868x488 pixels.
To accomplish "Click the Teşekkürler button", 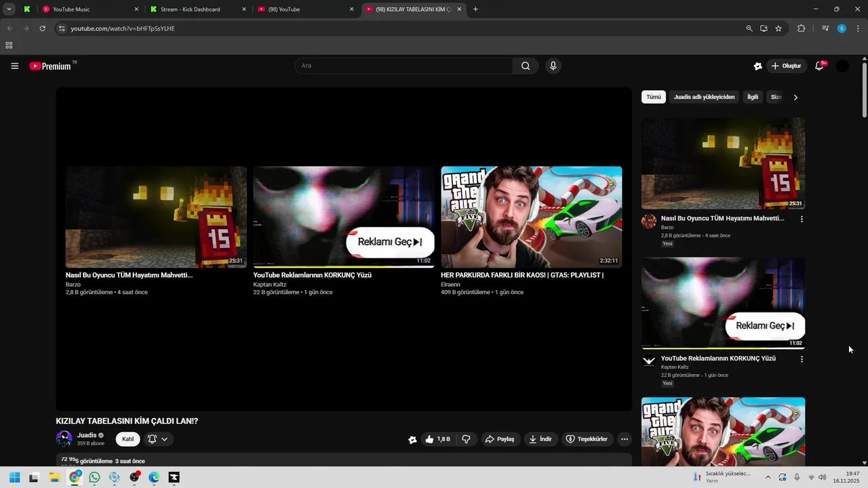I will [587, 439].
